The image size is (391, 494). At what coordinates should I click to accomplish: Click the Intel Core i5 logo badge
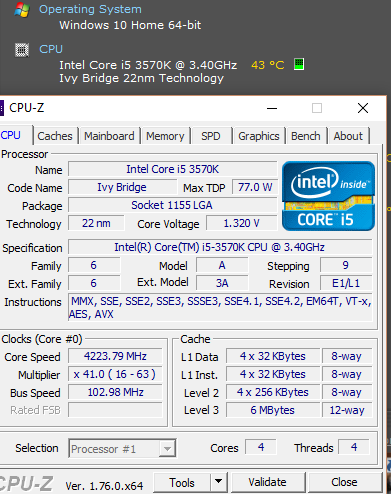328,196
